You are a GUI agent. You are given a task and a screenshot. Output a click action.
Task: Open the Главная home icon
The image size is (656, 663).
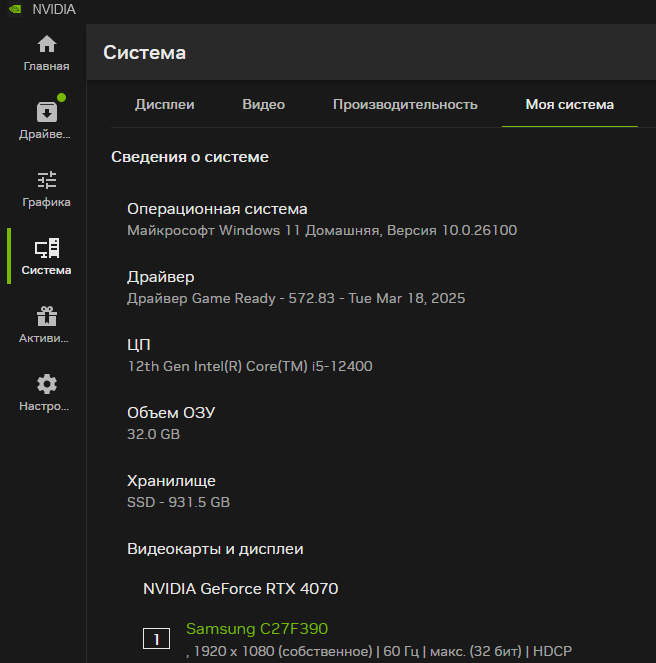coord(47,44)
